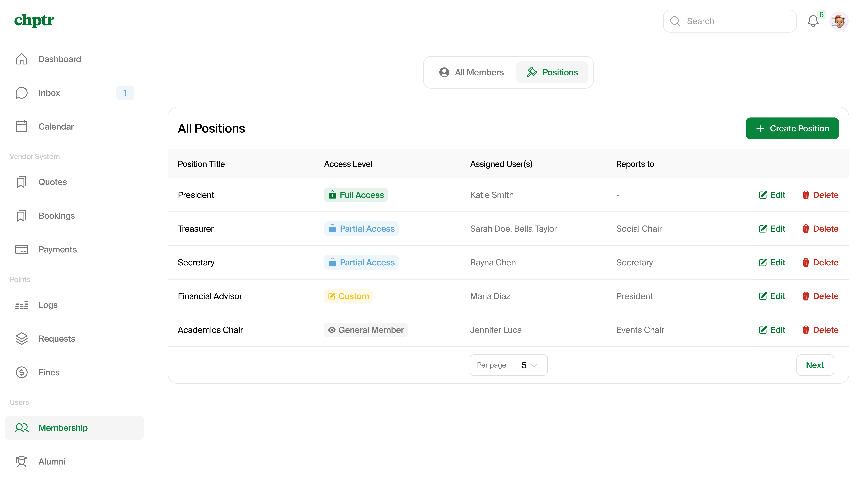Click the Payments card icon
868x485 pixels.
[x=22, y=249]
